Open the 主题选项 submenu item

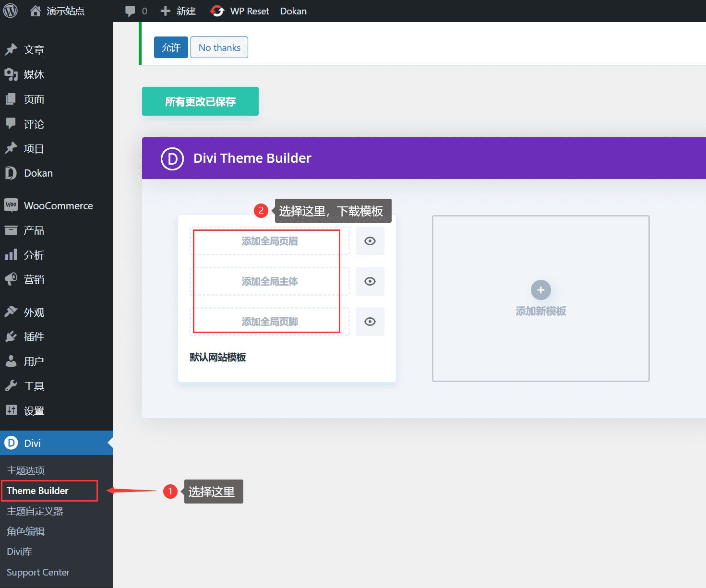[25, 470]
